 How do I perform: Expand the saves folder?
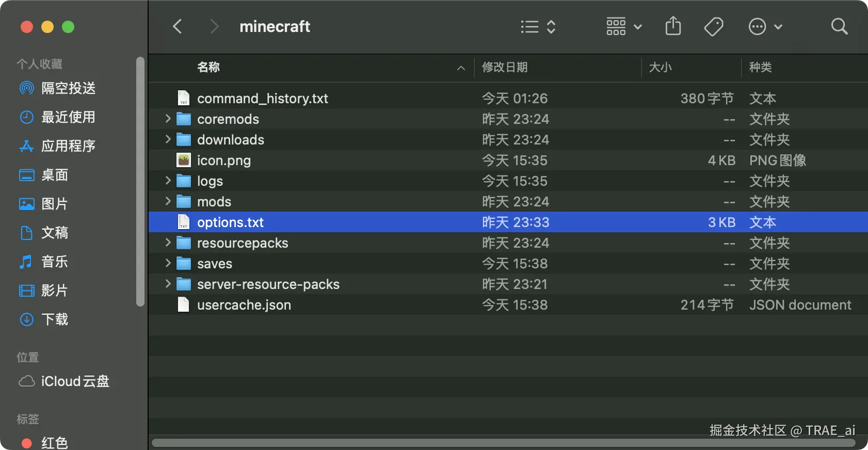[168, 263]
